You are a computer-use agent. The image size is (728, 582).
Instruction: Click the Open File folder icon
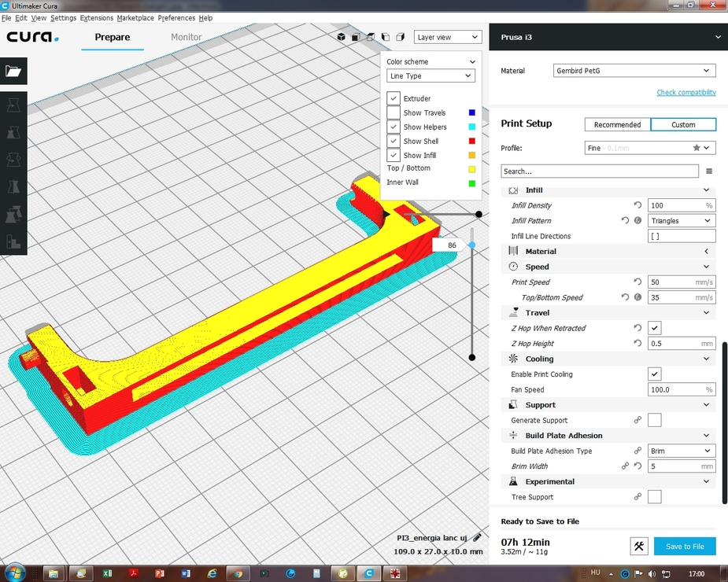13,72
